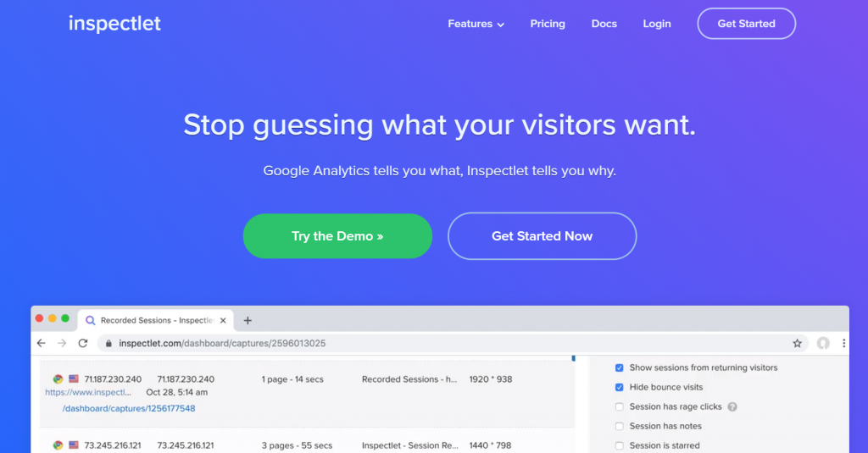Open the browser three-dot menu

tap(843, 344)
